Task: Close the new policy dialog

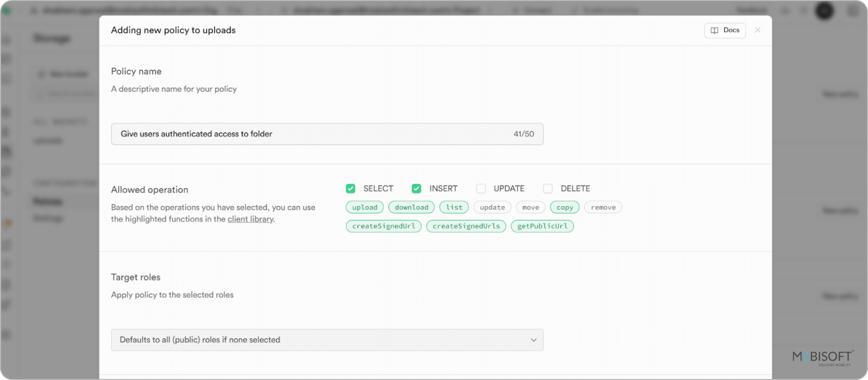Action: (757, 30)
